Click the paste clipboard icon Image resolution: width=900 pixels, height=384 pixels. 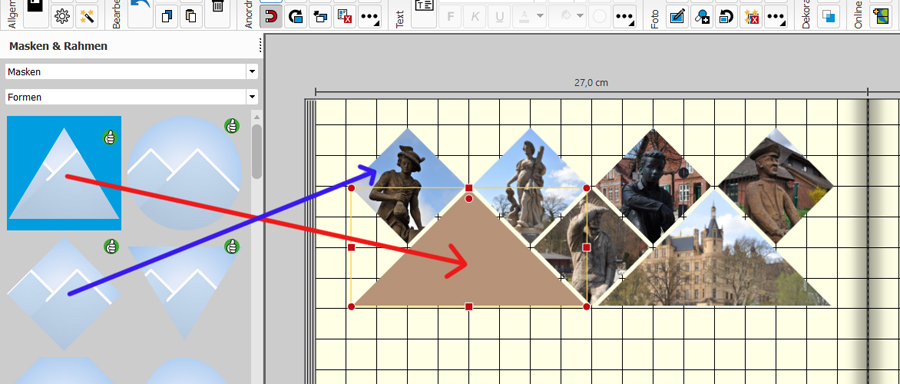[x=191, y=17]
